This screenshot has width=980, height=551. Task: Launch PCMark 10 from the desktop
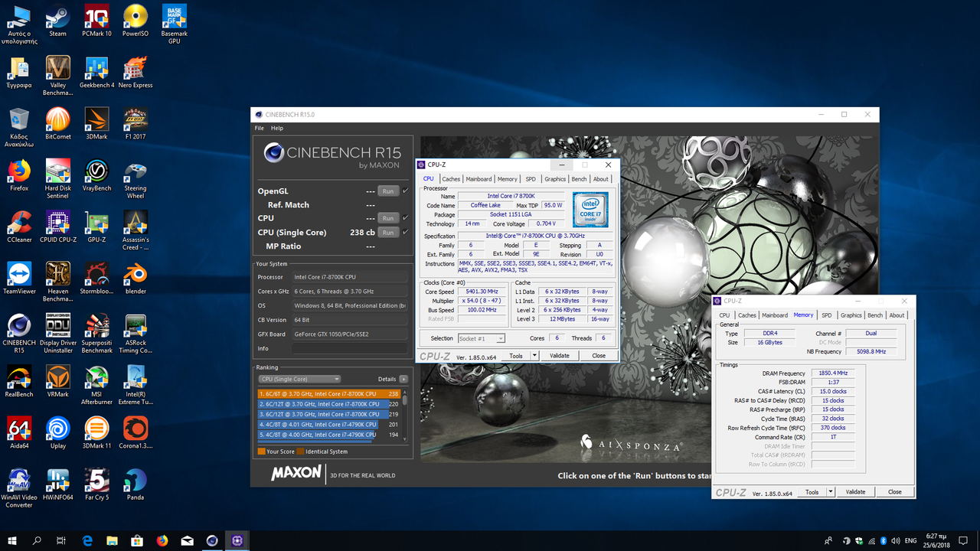(96, 21)
